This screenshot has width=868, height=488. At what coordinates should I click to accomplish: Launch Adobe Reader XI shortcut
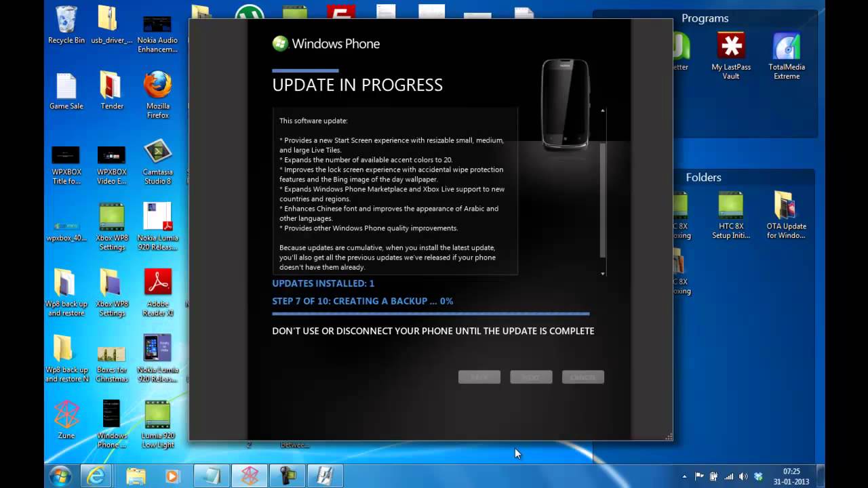[x=157, y=293]
